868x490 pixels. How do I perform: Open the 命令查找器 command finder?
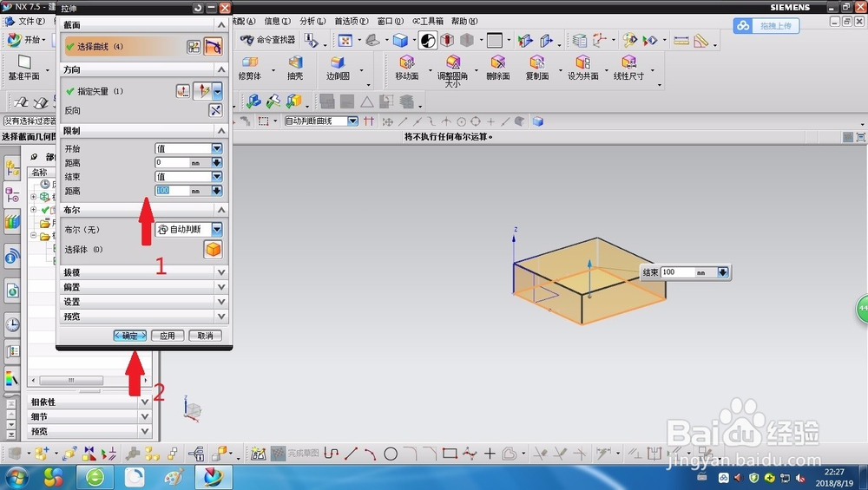[268, 40]
